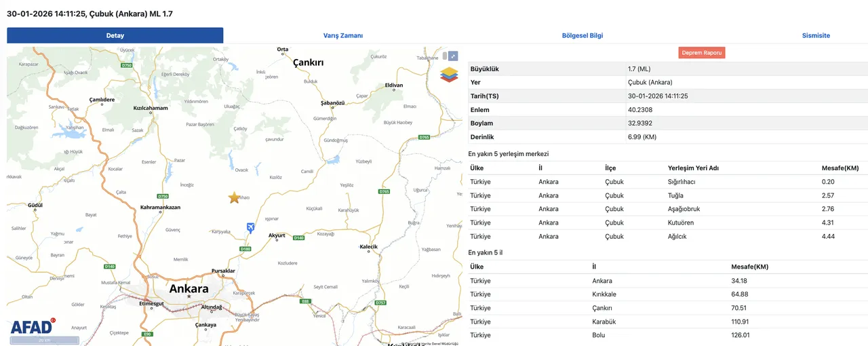The height and width of the screenshot is (346, 868).
Task: Click the AFAD logo on the map
Action: pyautogui.click(x=31, y=326)
